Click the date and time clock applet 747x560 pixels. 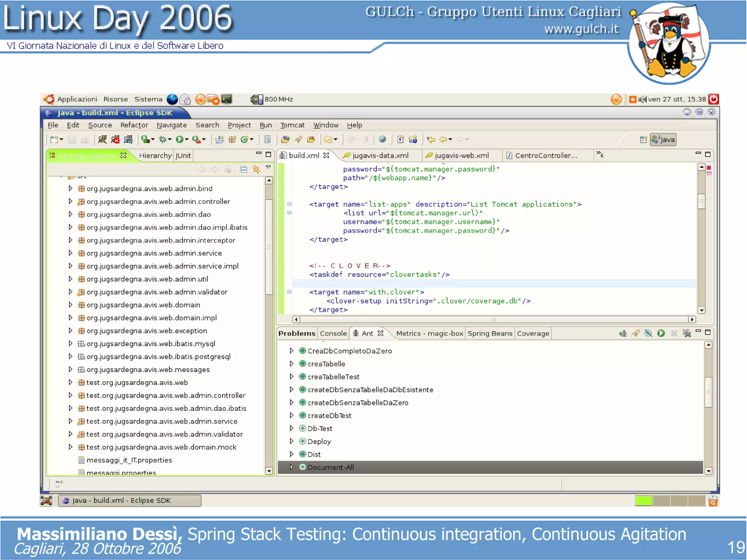[677, 99]
